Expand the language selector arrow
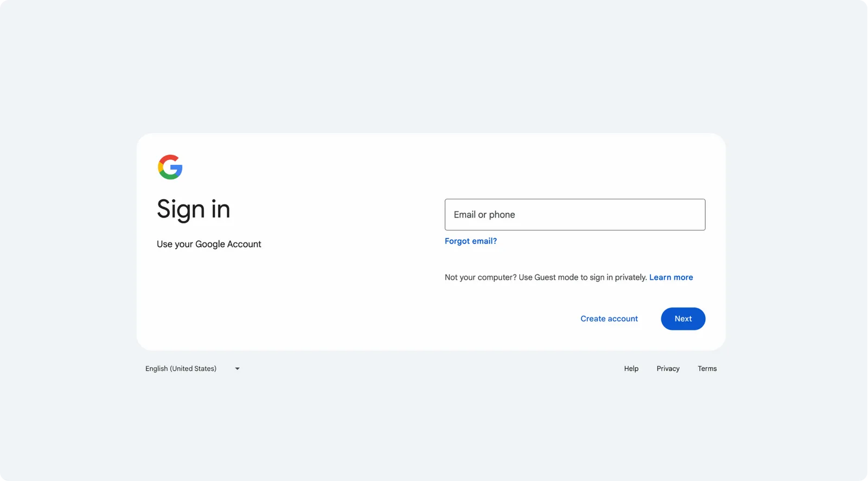The width and height of the screenshot is (868, 481). click(x=237, y=369)
